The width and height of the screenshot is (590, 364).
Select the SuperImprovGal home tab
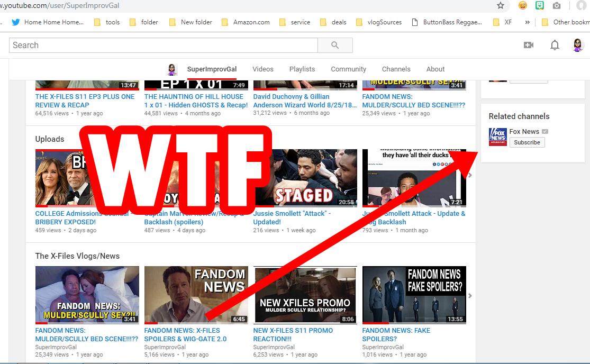pyautogui.click(x=212, y=69)
